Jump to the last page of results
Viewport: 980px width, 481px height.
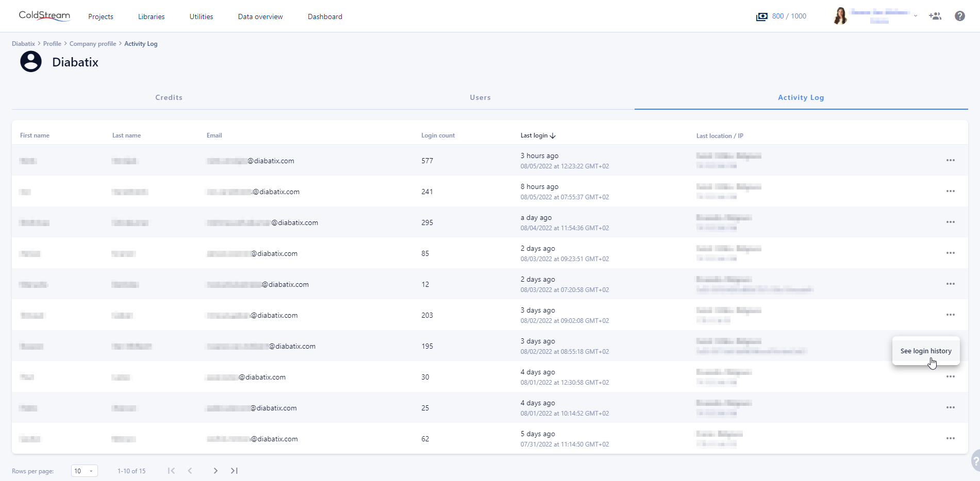234,471
